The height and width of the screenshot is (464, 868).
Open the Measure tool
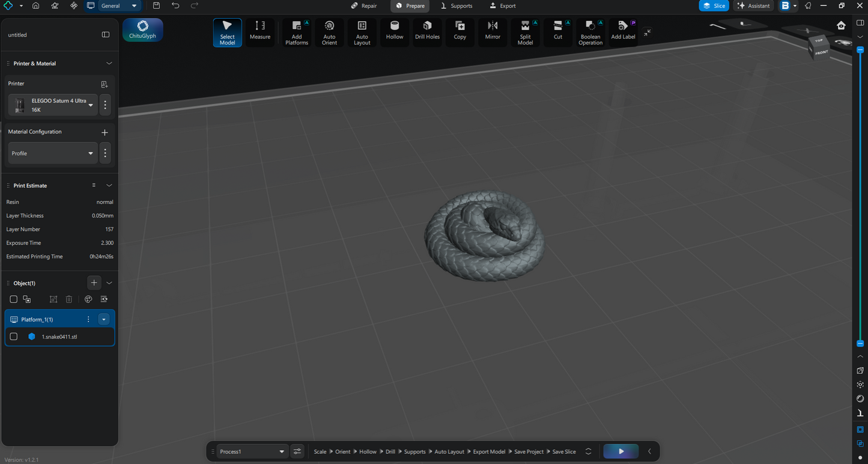pos(260,32)
